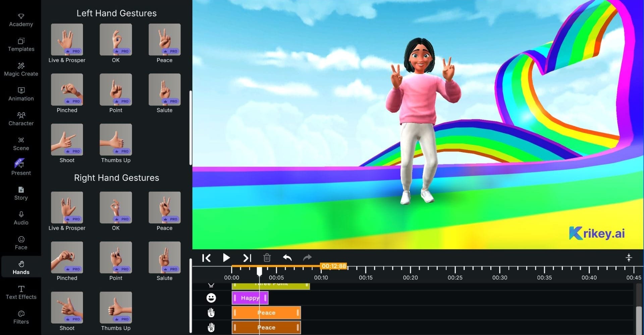Click the orange playhead marker at 00:12:88
The image size is (644, 335).
(x=334, y=266)
